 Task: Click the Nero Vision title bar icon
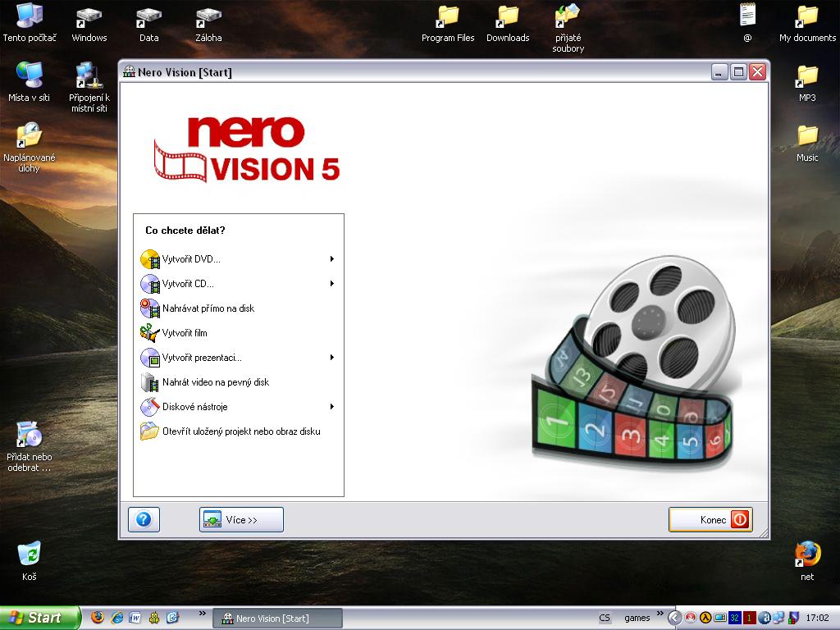pos(129,72)
